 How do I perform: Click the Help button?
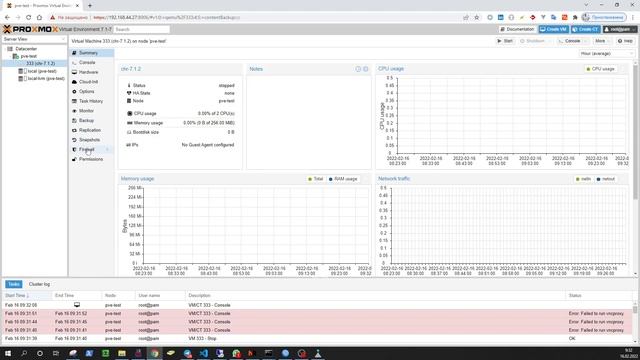[x=625, y=41]
